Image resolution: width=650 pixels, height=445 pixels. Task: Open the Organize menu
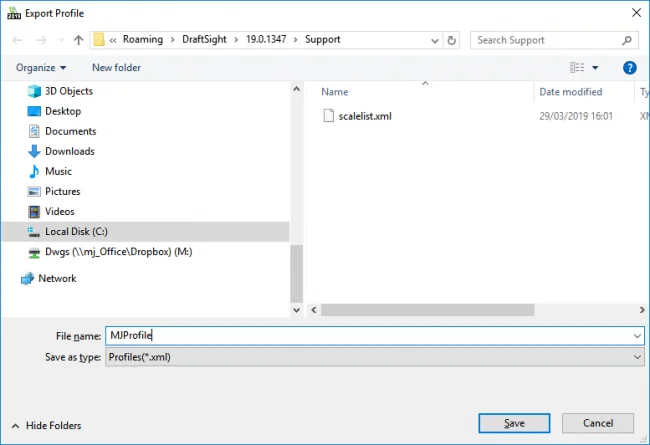(x=41, y=67)
